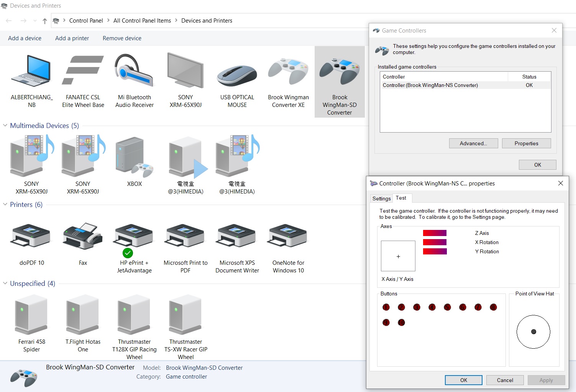Click Properties in Game Controllers

[x=526, y=143]
